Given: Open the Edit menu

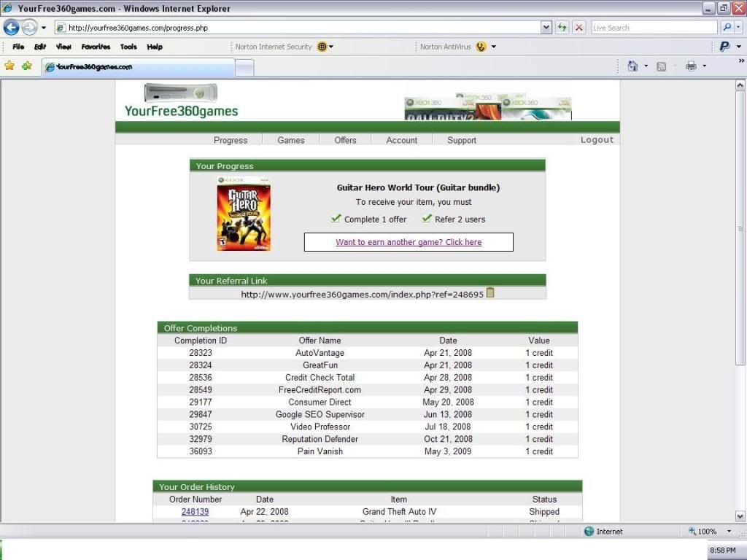Looking at the screenshot, I should (x=40, y=47).
